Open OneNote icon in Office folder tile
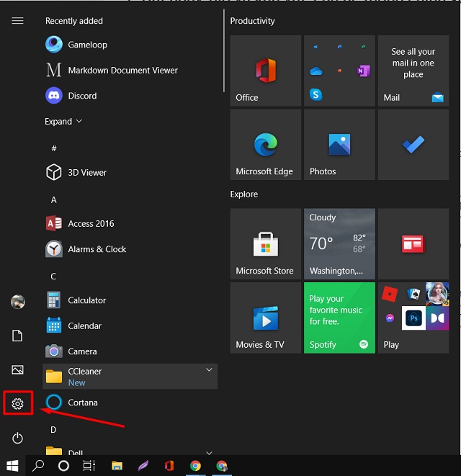 (x=363, y=71)
